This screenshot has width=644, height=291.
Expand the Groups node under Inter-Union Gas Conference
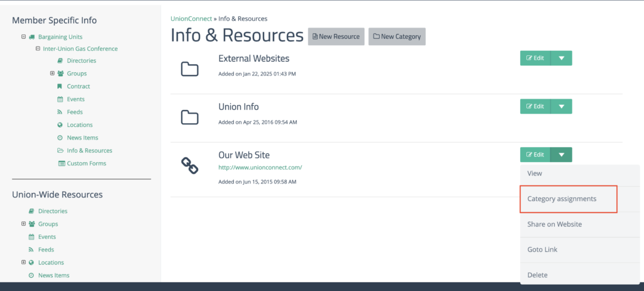point(52,74)
